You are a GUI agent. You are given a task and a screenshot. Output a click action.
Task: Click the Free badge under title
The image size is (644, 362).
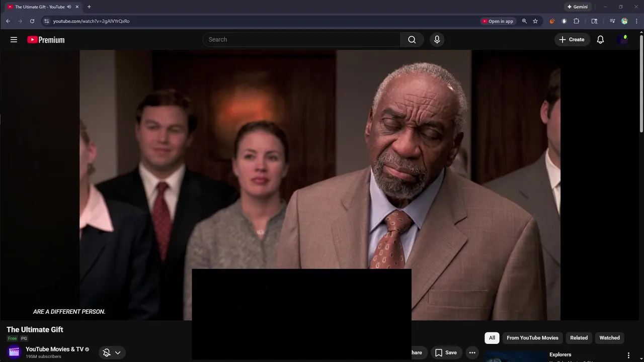(12, 338)
